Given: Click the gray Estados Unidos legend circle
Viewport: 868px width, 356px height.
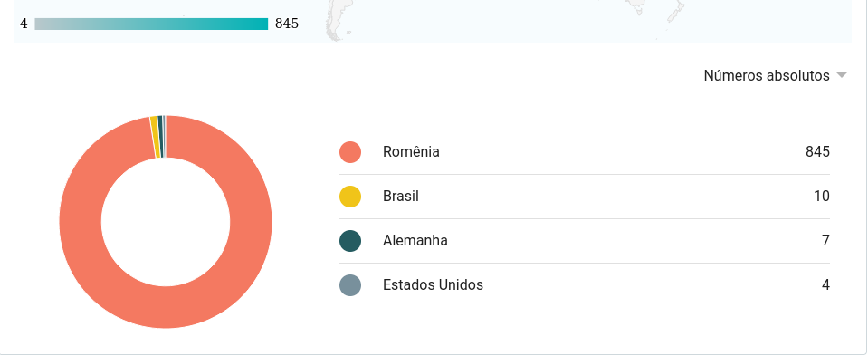Looking at the screenshot, I should (350, 285).
